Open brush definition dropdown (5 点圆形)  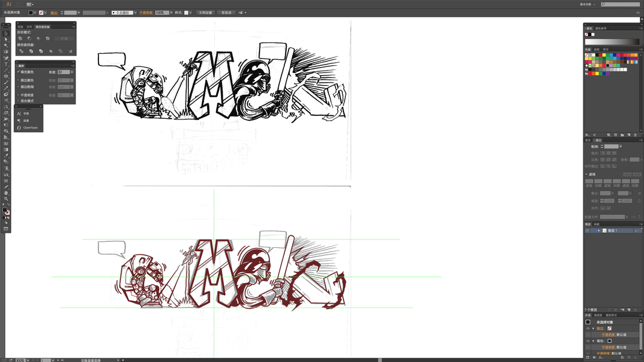pos(135,13)
